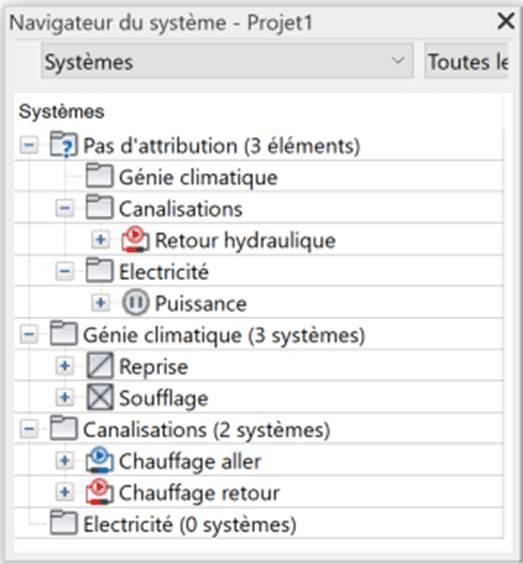Collapse the Pas d'attribution node
Viewport: 523px width, 564px height.
(29, 145)
